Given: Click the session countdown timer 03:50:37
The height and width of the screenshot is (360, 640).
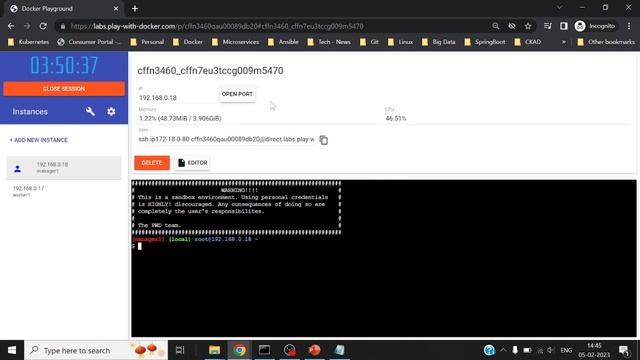Looking at the screenshot, I should pos(64,65).
